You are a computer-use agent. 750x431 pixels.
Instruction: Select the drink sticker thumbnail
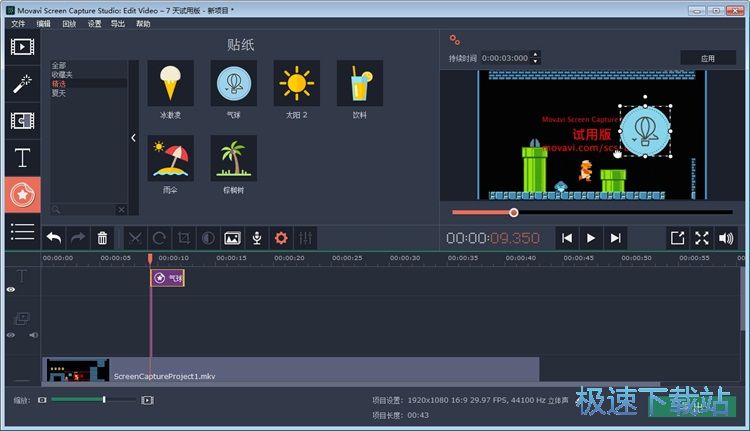[360, 83]
